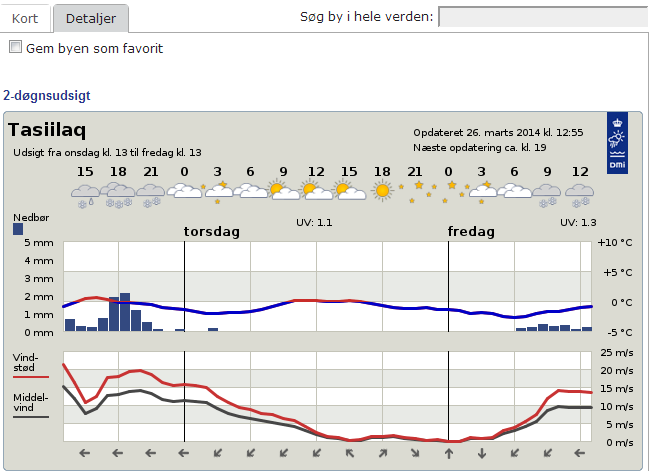649x471 pixels.
Task: Click the torsdag 3 cloud with stars icon
Action: coord(218,193)
